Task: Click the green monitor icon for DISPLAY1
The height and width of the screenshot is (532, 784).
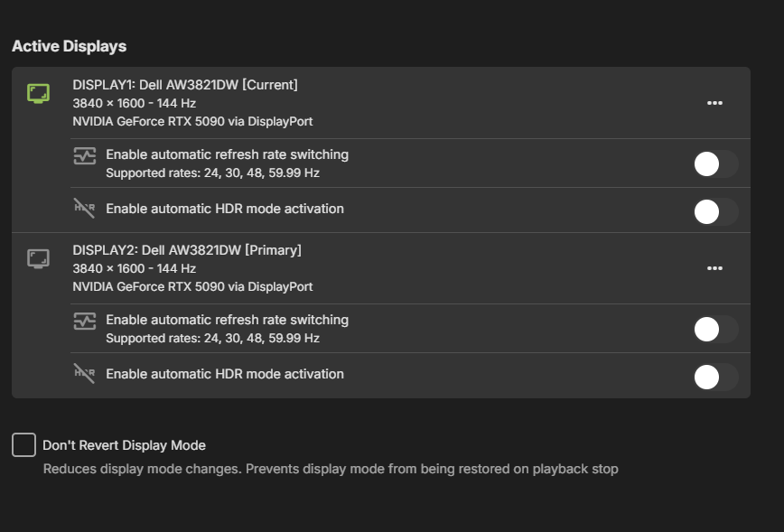Action: (x=38, y=94)
